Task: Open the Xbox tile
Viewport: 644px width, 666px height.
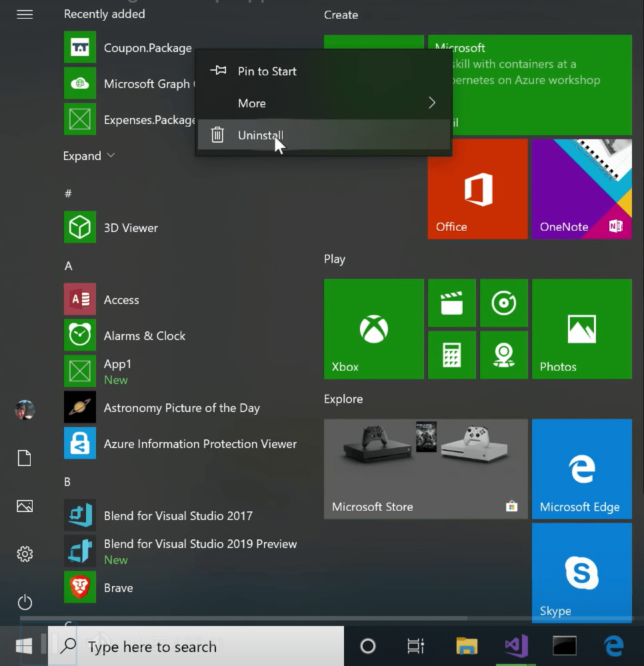Action: 373,328
